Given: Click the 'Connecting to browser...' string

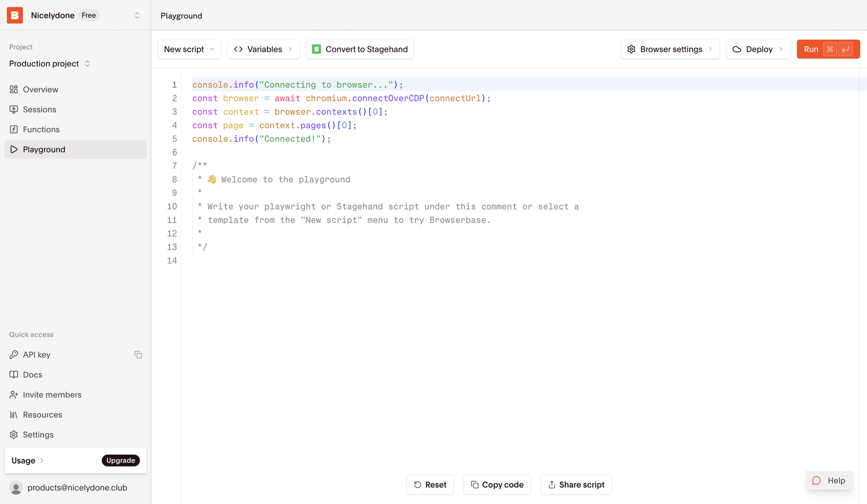Looking at the screenshot, I should 326,85.
